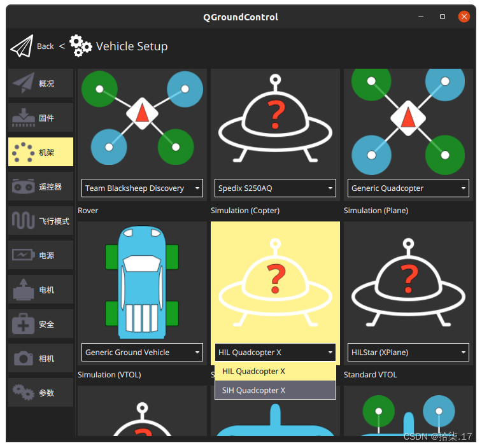
Task: Open the Generic Quadcopter dropdown
Action: [x=409, y=188]
